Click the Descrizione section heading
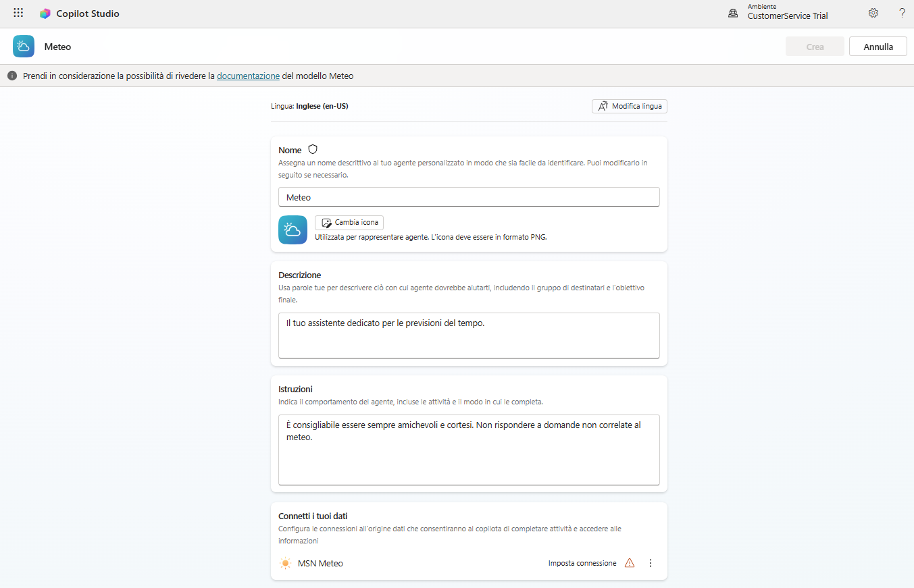The height and width of the screenshot is (588, 914). click(x=300, y=275)
